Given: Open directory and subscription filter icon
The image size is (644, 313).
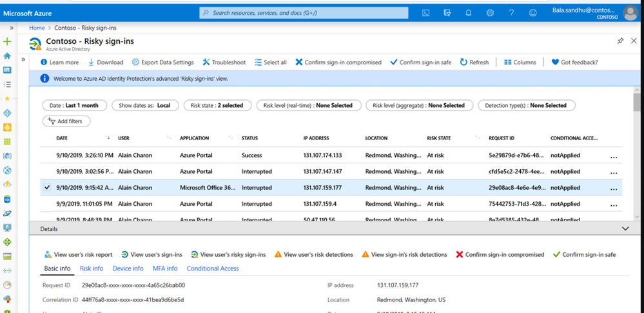Looking at the screenshot, I should (447, 13).
